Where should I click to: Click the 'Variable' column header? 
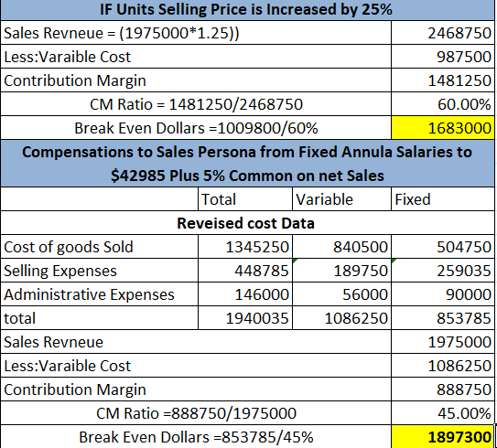[x=341, y=199]
